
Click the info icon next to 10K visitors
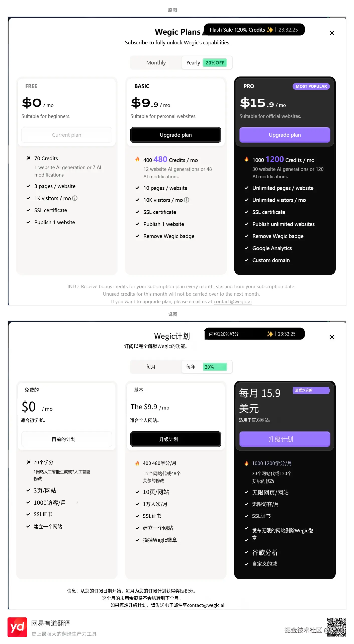187,200
